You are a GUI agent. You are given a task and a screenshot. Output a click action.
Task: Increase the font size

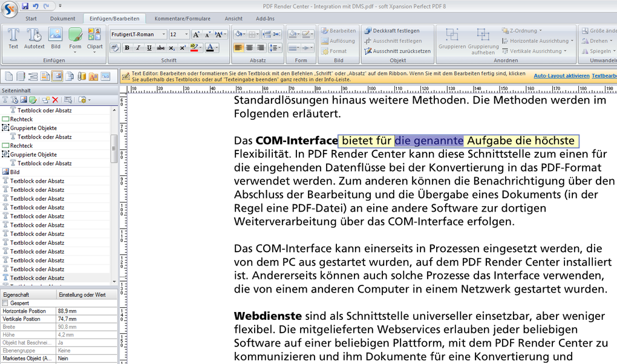(x=196, y=34)
